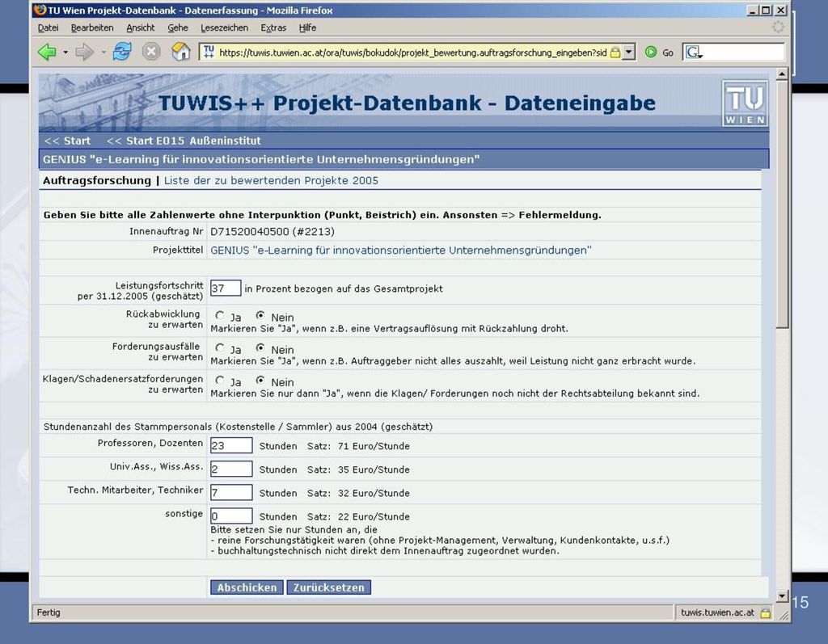The image size is (828, 644).
Task: Reload the page with the Refresh icon
Action: 123,52
